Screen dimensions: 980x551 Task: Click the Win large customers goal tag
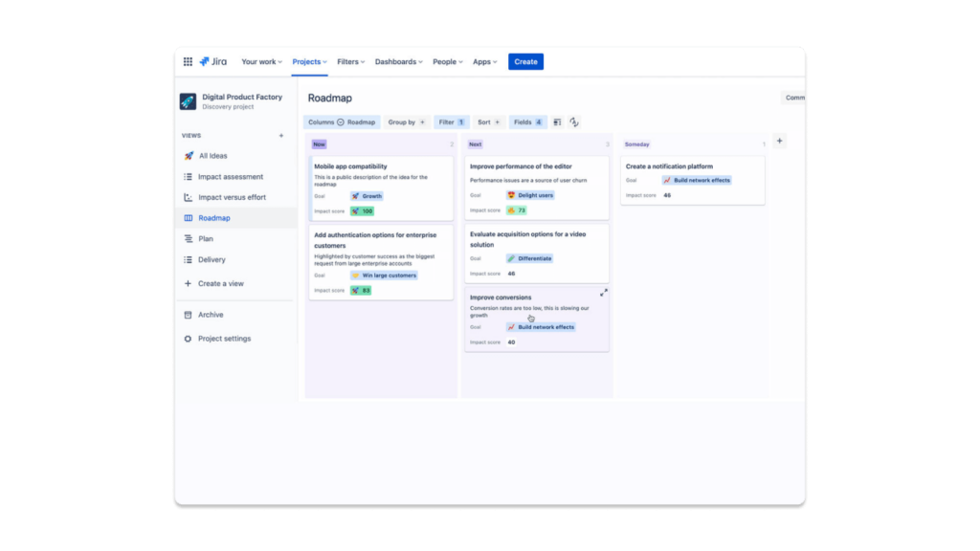click(384, 275)
